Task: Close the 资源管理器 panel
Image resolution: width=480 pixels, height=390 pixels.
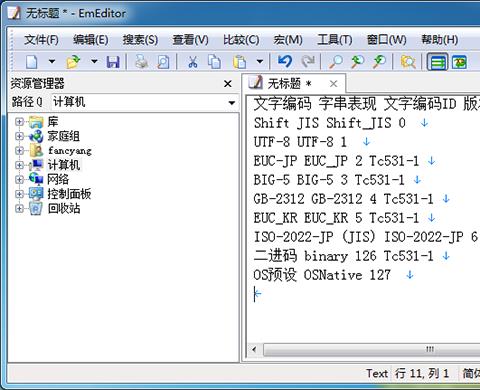Action: coord(228,84)
